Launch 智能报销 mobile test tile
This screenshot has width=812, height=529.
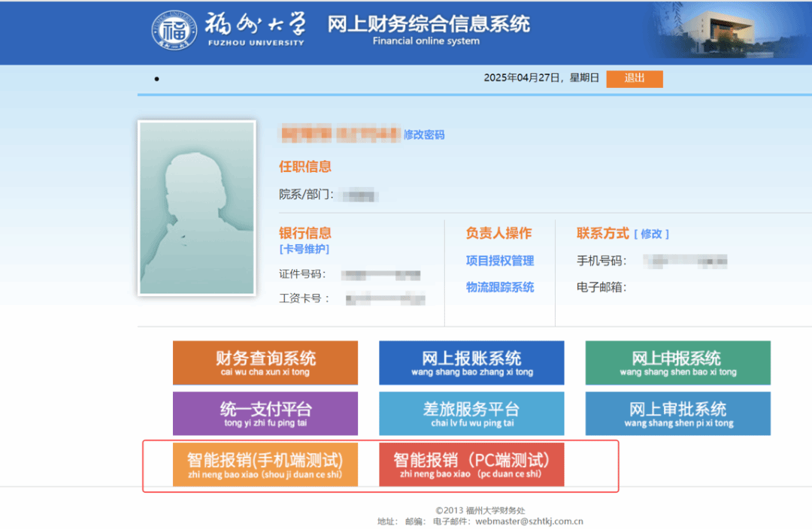tap(265, 464)
